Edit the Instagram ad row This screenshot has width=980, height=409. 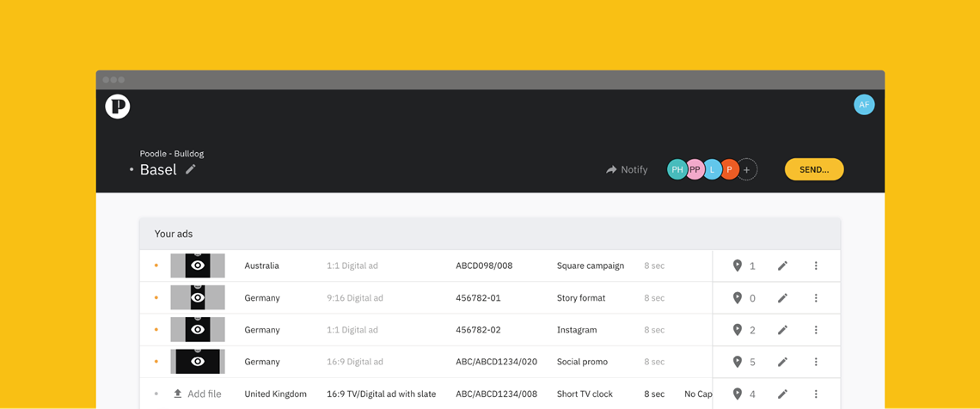(782, 330)
